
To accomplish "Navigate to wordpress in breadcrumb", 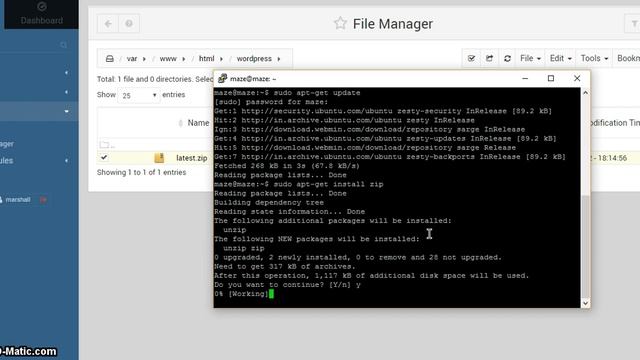I will tap(254, 59).
